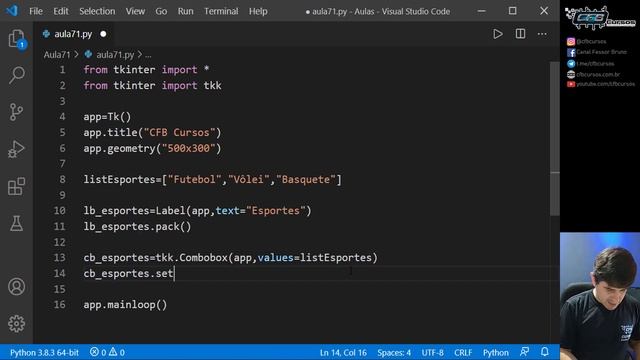The height and width of the screenshot is (360, 640).
Task: Click the editor vertical scrollbar
Action: click(554, 139)
